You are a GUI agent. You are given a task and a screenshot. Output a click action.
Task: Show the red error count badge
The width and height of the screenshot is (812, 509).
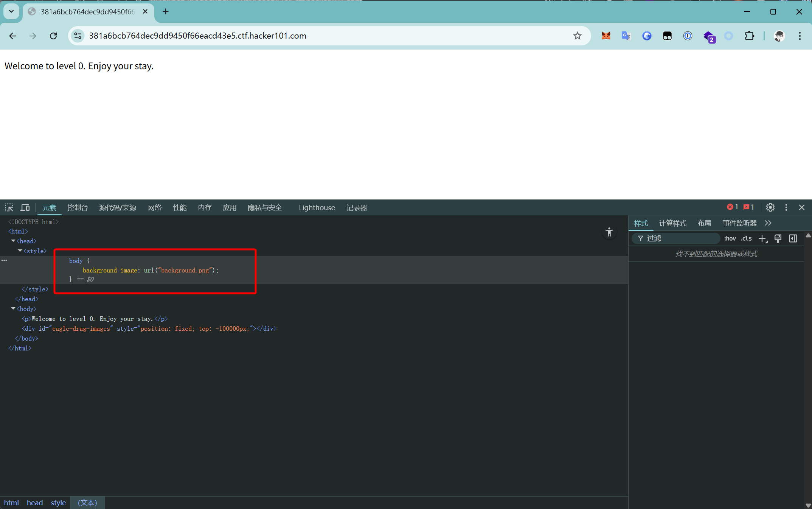click(732, 207)
